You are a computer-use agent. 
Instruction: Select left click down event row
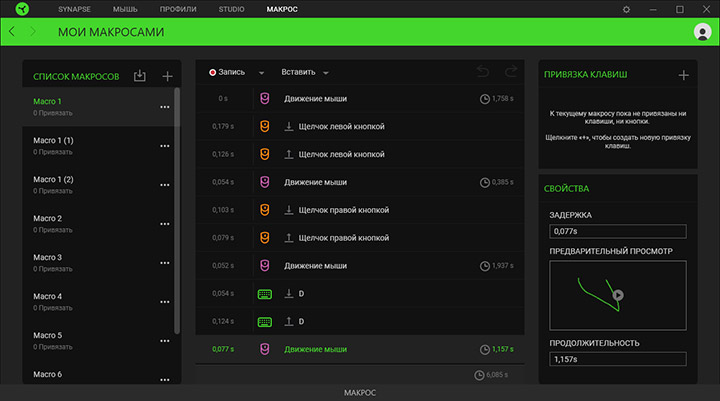click(x=360, y=126)
